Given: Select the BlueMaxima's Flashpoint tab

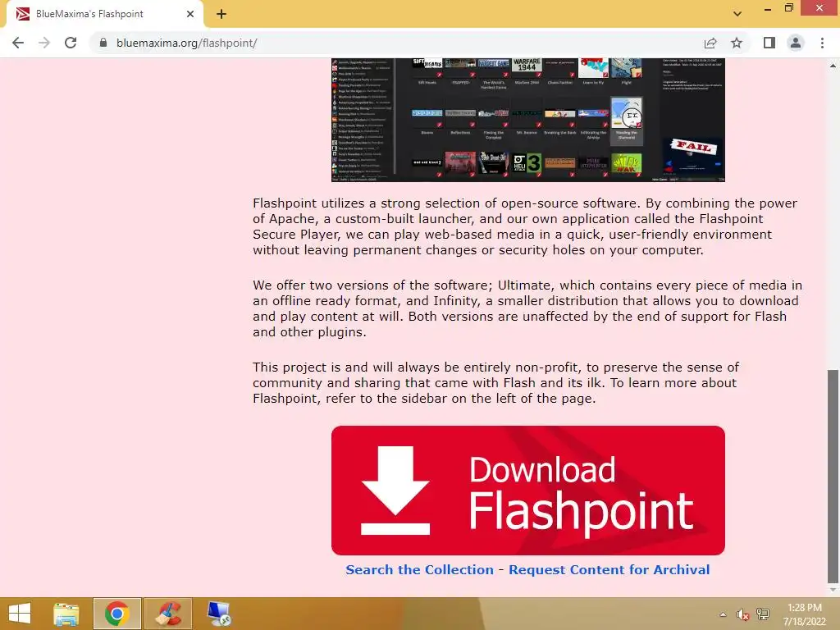Looking at the screenshot, I should click(x=104, y=14).
